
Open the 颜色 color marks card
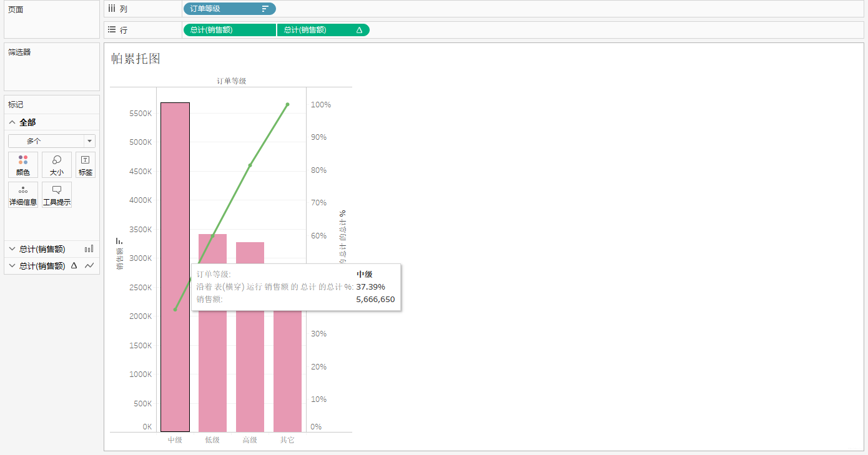[23, 165]
